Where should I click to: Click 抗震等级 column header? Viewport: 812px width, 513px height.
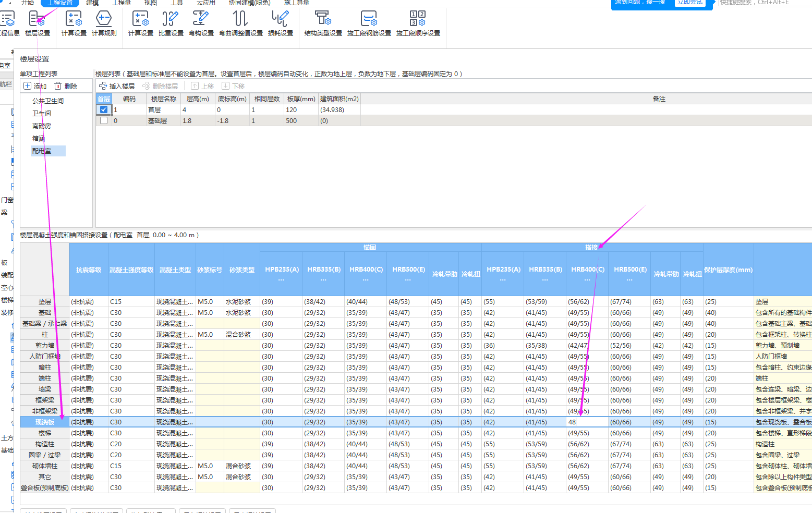(89, 270)
